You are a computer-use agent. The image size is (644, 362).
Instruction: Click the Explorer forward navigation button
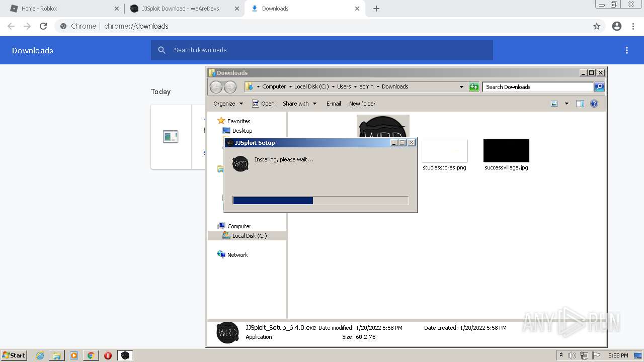pos(230,87)
